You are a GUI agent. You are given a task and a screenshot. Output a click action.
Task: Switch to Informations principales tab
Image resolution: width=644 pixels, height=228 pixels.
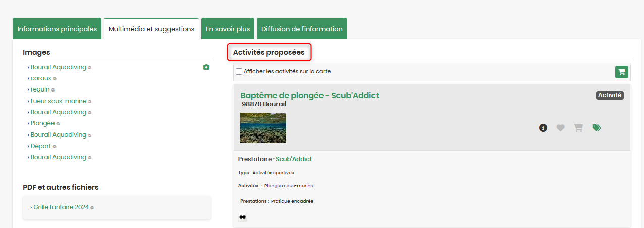[57, 29]
